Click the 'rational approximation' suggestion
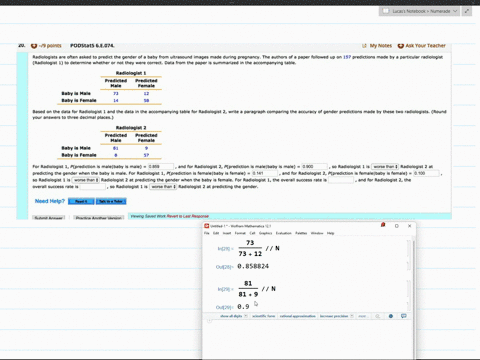480x360 pixels. click(298, 316)
